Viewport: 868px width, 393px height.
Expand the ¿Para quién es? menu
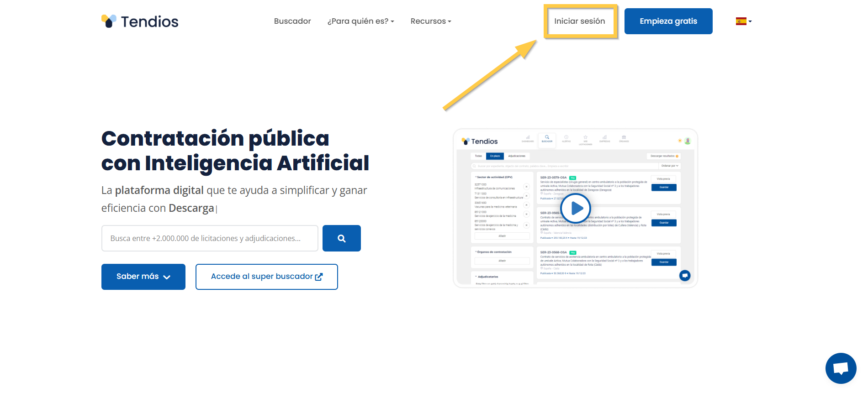360,21
